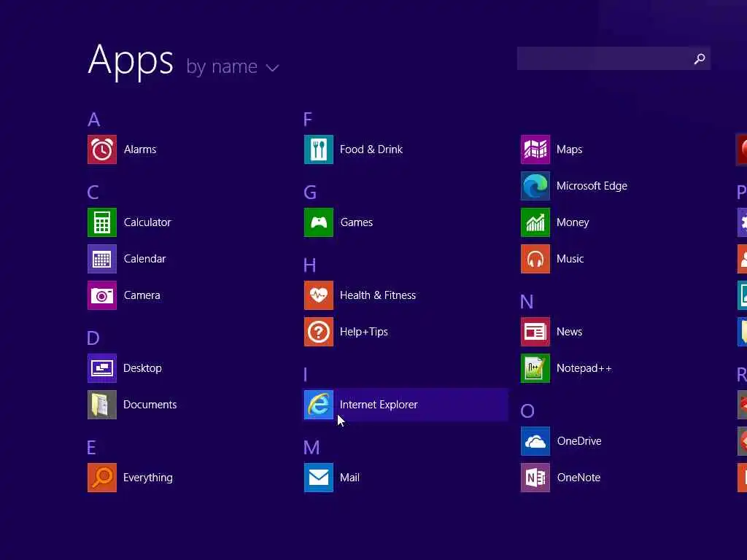Image resolution: width=747 pixels, height=560 pixels.
Task: Open the Alarms app icon
Action: tap(102, 149)
